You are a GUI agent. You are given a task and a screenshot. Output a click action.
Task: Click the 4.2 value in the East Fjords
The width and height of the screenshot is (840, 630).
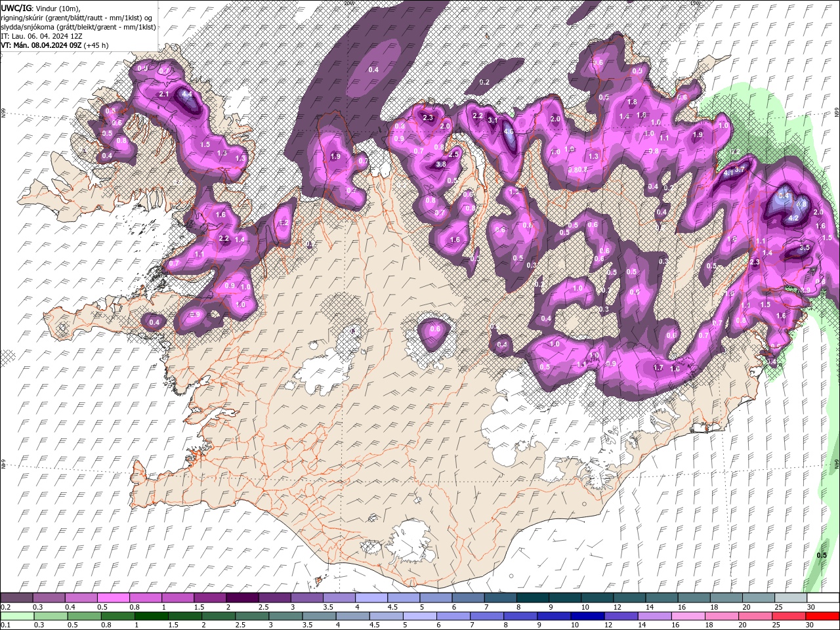point(793,218)
